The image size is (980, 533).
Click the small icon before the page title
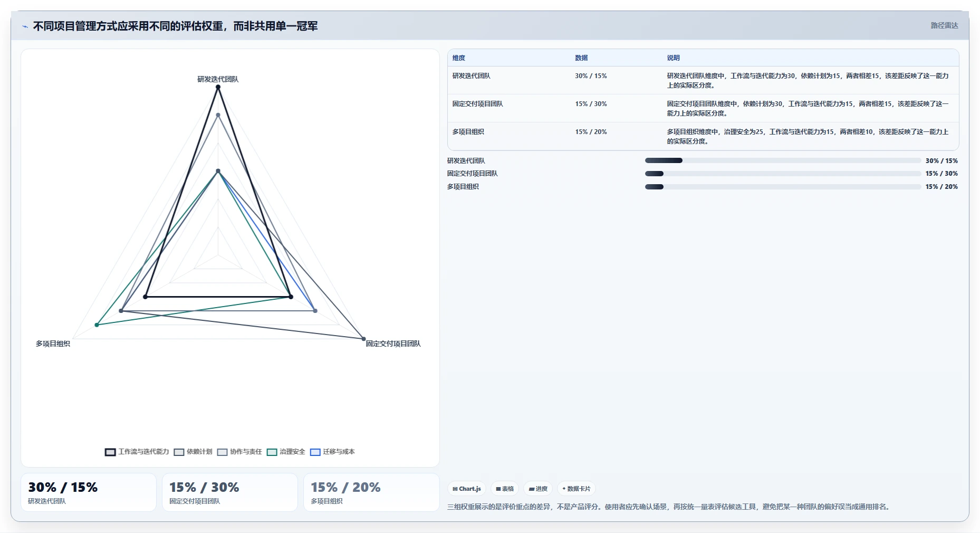click(25, 26)
